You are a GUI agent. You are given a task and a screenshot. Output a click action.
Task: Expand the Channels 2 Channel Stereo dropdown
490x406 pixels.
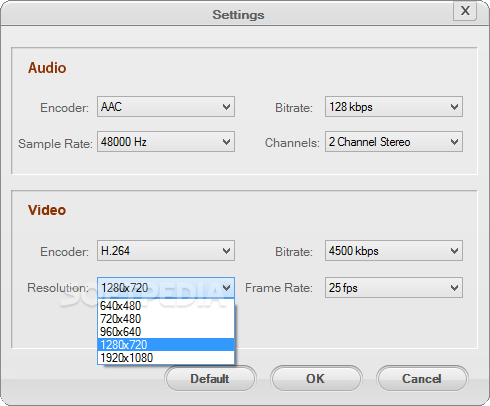[394, 142]
